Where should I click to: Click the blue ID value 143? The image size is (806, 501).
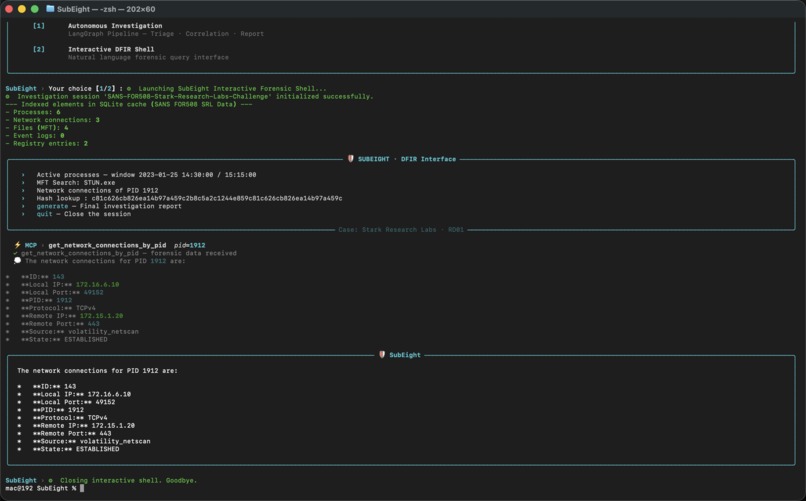[x=58, y=276]
